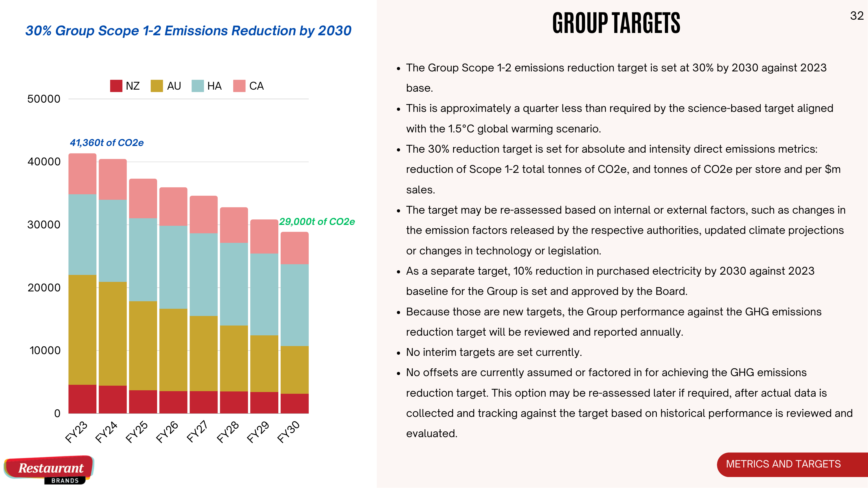This screenshot has width=868, height=488.
Task: Click the Restaurant Brands logo
Action: 49,470
